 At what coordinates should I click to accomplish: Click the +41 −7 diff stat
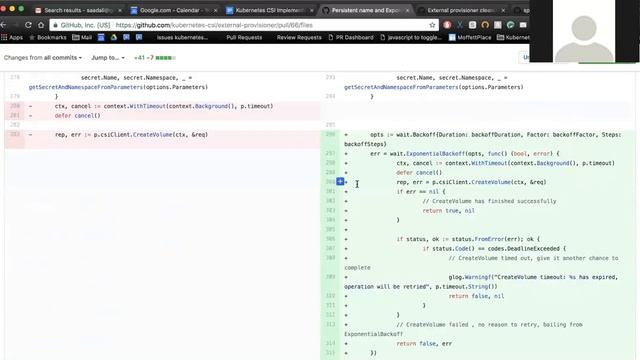154,58
